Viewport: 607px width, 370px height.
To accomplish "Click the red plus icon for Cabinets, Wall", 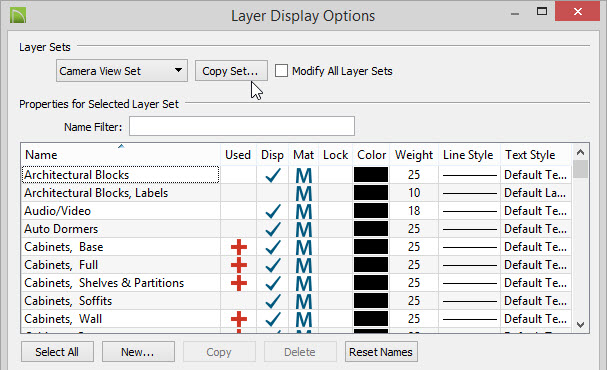I will (x=239, y=319).
